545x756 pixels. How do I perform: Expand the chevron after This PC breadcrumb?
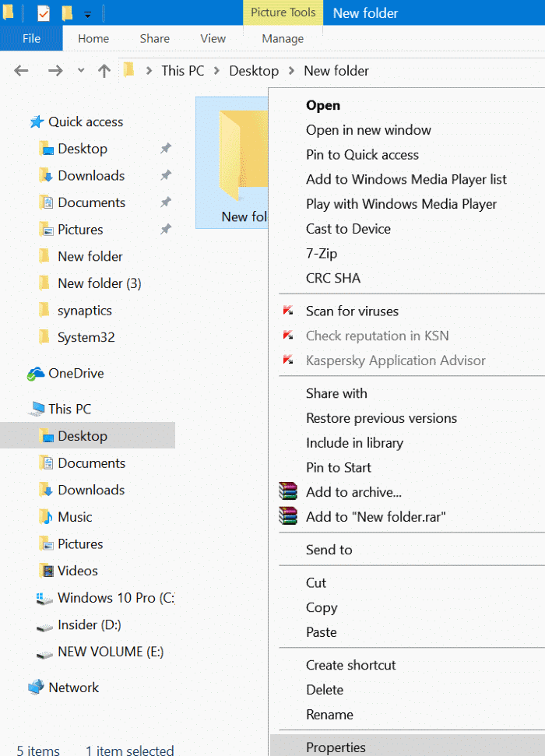pyautogui.click(x=217, y=71)
